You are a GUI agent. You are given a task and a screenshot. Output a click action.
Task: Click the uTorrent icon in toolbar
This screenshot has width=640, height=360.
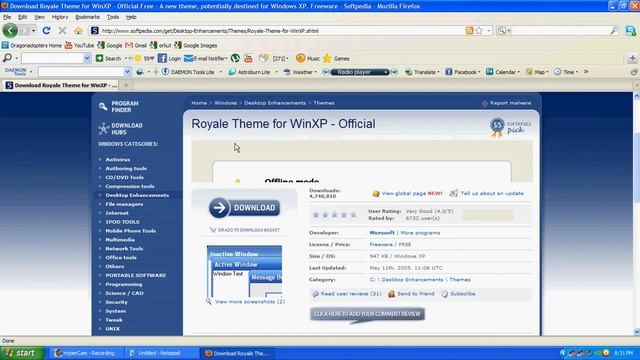coord(235,58)
